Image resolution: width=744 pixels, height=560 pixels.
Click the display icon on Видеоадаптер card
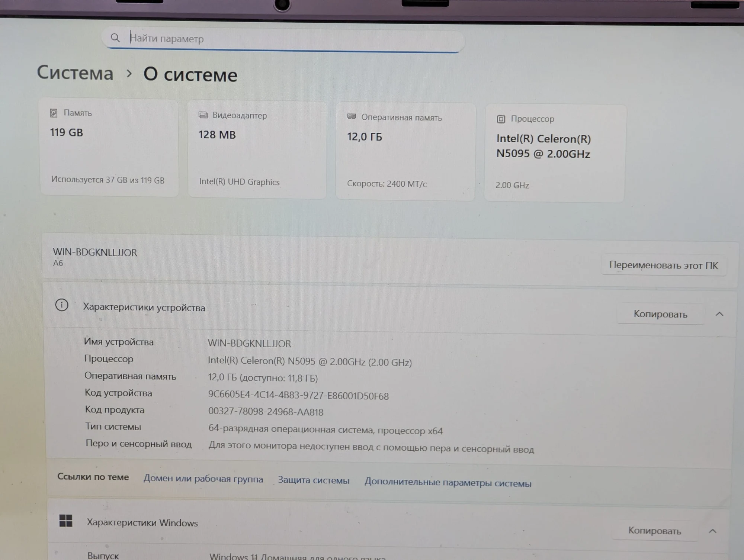(x=203, y=115)
